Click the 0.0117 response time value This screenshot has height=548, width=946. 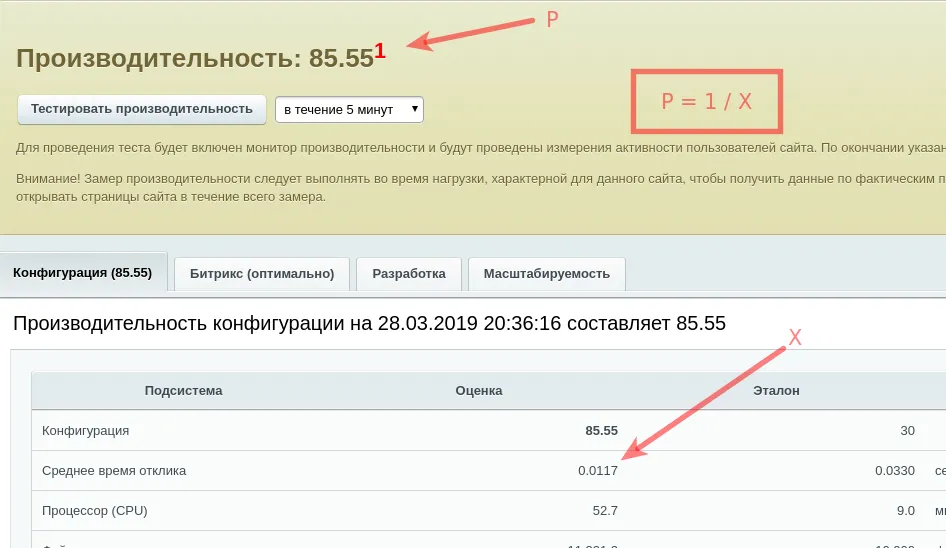[597, 470]
